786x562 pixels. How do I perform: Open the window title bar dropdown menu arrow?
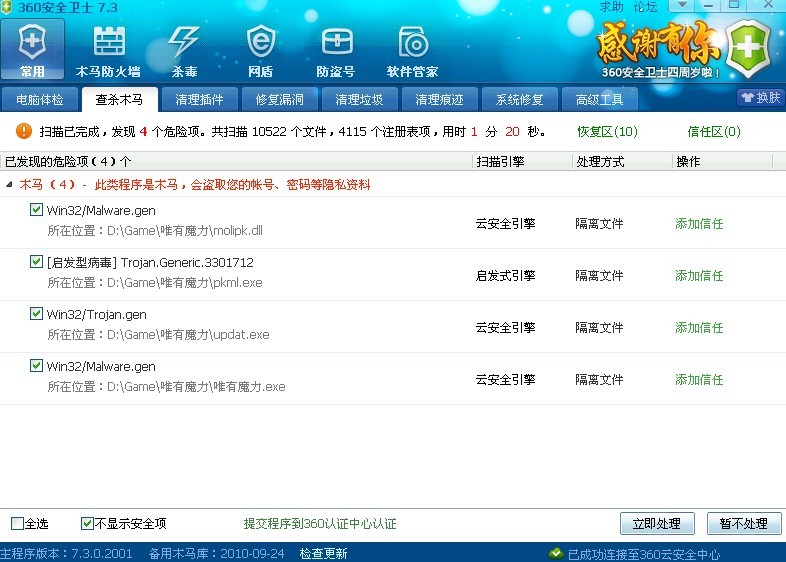(x=683, y=6)
